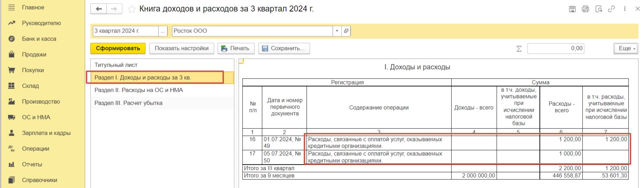This screenshot has width=644, height=188.
Task: Click the period input field
Action: click(125, 31)
